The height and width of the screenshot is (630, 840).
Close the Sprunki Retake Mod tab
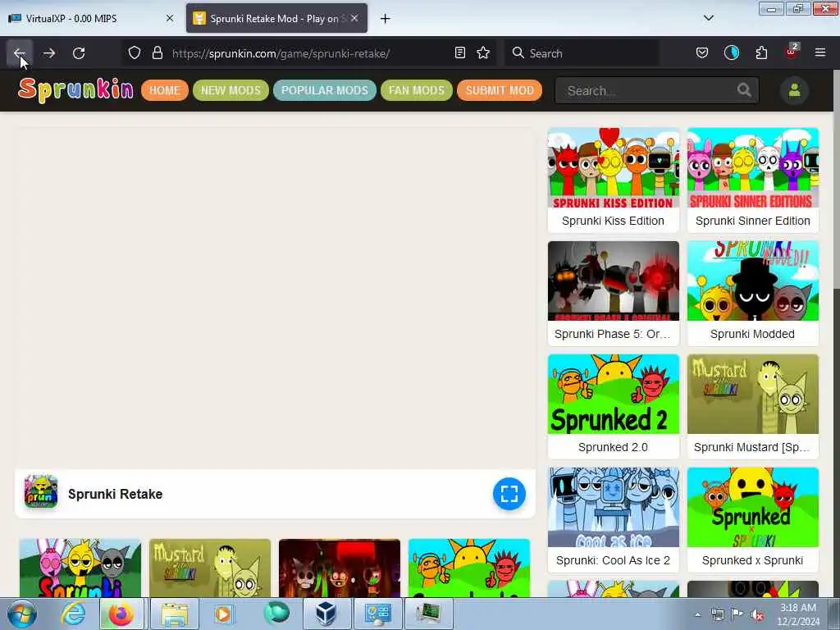[x=354, y=18]
